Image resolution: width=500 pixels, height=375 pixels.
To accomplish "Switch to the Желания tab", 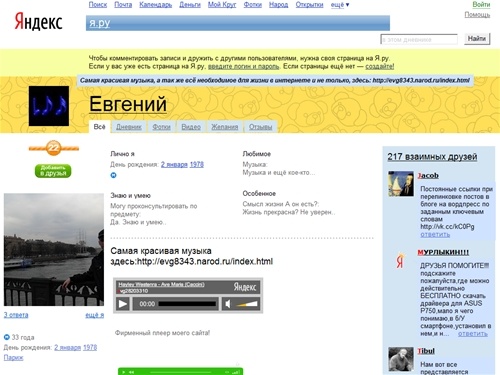I will point(225,127).
